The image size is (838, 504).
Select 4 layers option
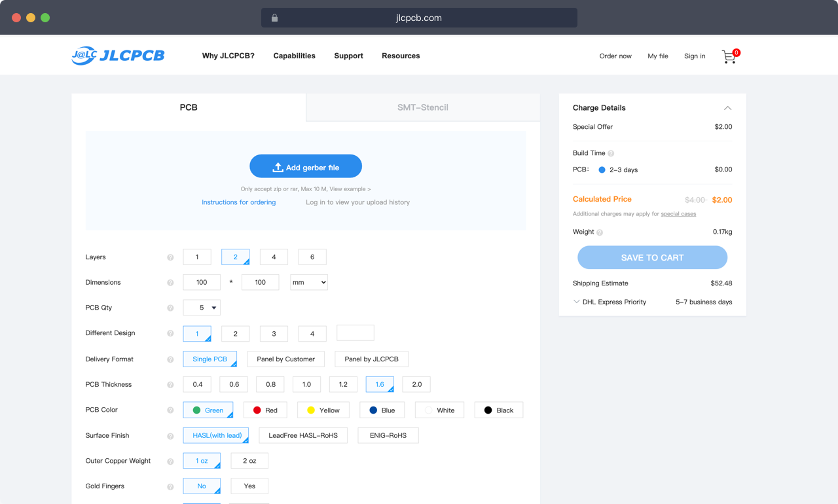tap(274, 257)
